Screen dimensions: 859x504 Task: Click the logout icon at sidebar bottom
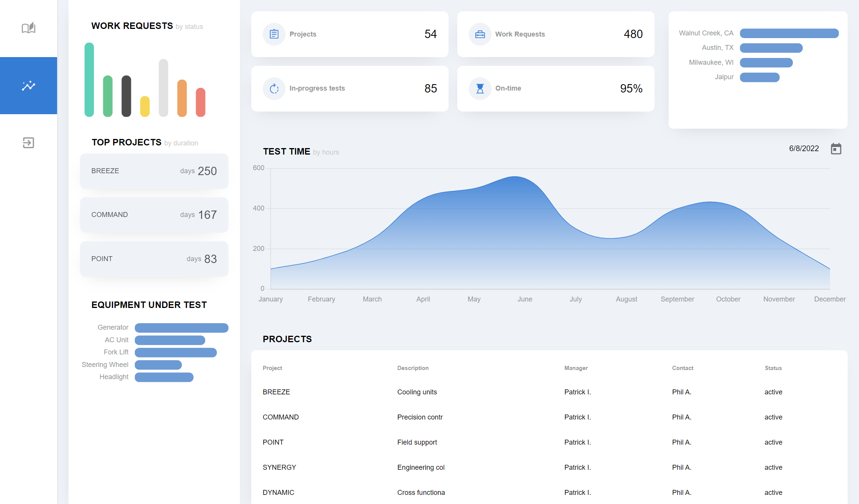click(x=28, y=143)
